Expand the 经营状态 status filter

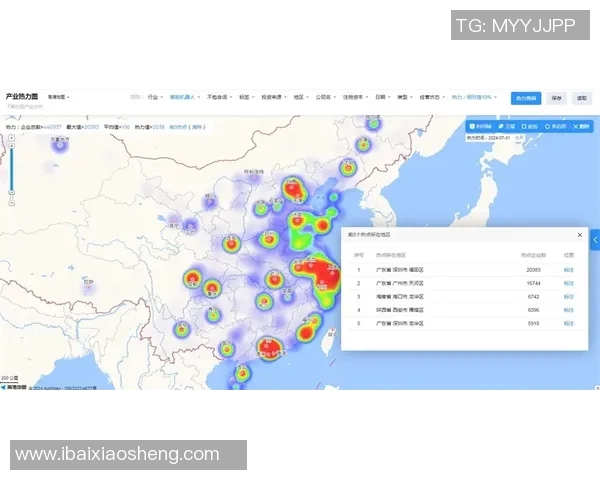[x=432, y=97]
